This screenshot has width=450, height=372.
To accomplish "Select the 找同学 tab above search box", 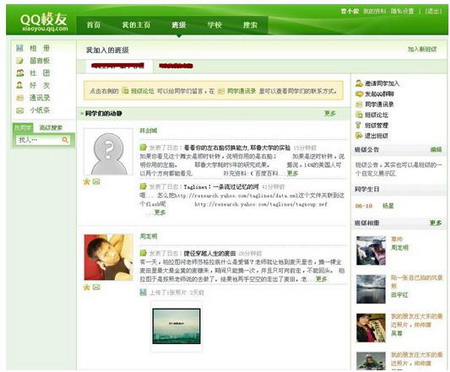I will point(23,128).
